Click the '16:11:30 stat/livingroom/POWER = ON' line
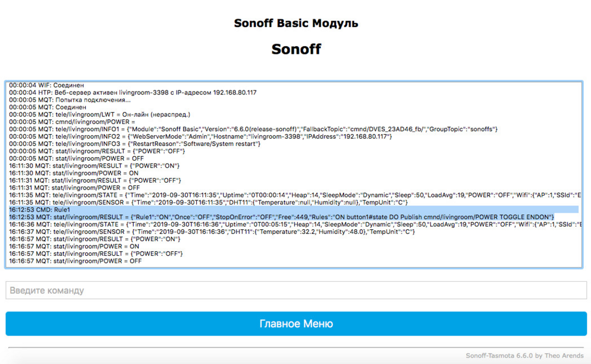This screenshot has width=591, height=364. pos(74,173)
